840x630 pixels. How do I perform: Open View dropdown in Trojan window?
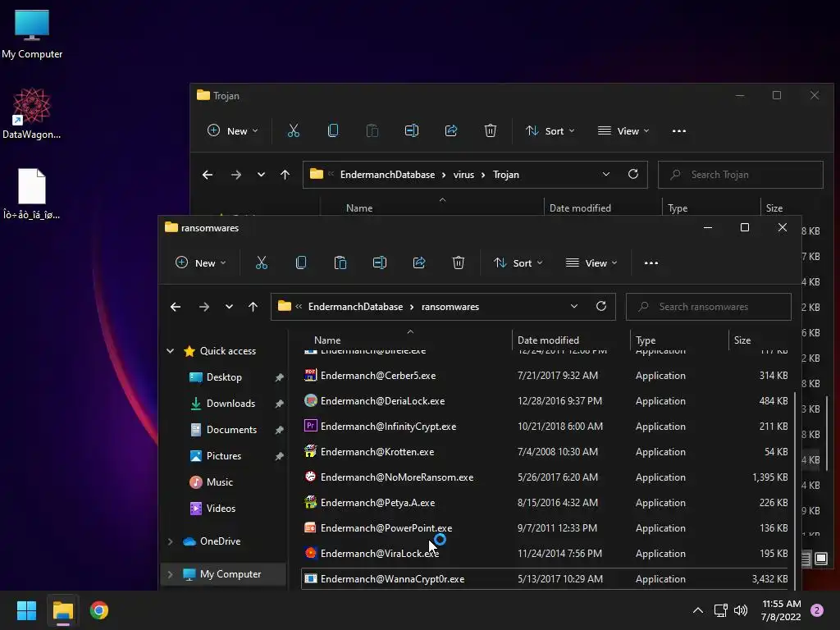tap(624, 131)
